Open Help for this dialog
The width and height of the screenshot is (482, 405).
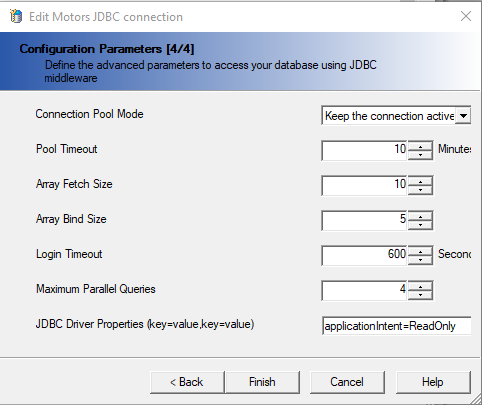pos(433,382)
